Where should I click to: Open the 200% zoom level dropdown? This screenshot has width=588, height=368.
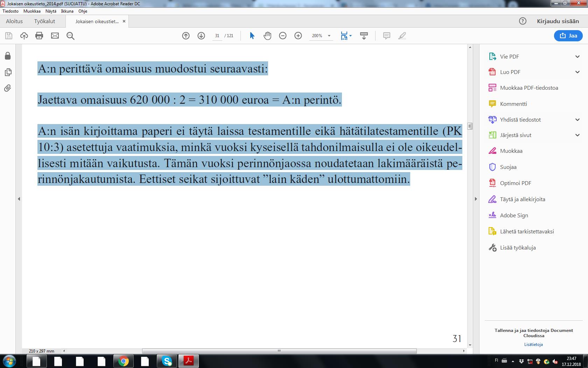pos(329,36)
